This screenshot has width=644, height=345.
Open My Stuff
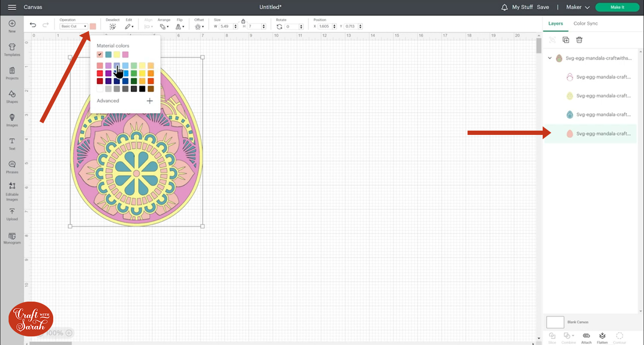[x=522, y=7]
